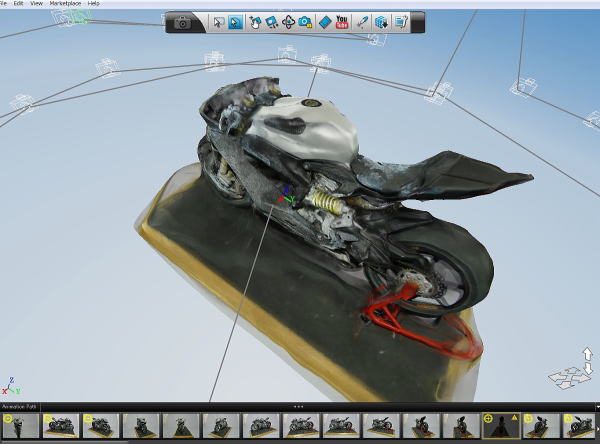The image size is (600, 444).
Task: Select the green highlighted camera marker in the viewport
Action: [x=79, y=16]
